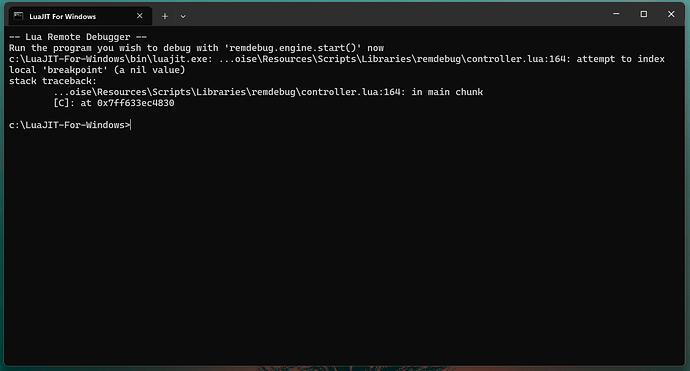This screenshot has width=690, height=371.
Task: Expand the new tab profile dropdown chevron
Action: [183, 17]
